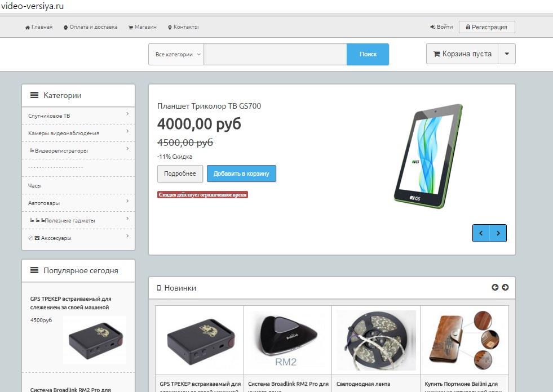Open Контакты page
Viewport: 553px width, 392px height.
click(x=183, y=27)
